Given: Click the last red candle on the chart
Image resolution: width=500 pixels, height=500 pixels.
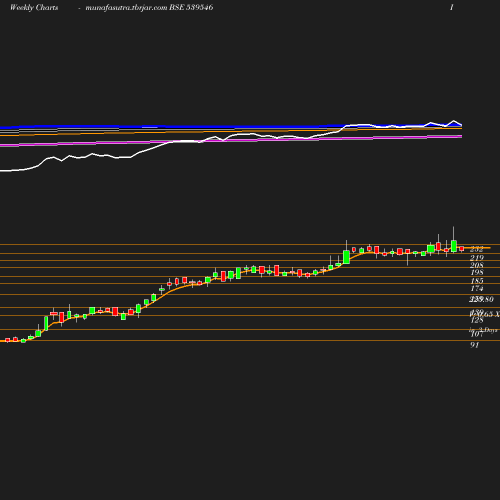Looking at the screenshot, I should 462,249.
